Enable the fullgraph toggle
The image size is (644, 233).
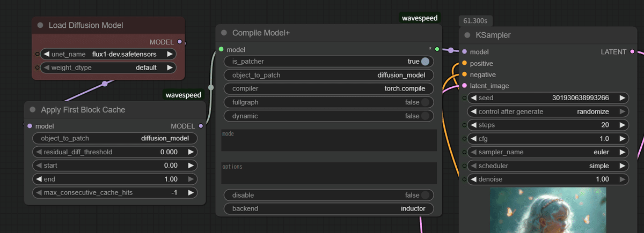(425, 102)
